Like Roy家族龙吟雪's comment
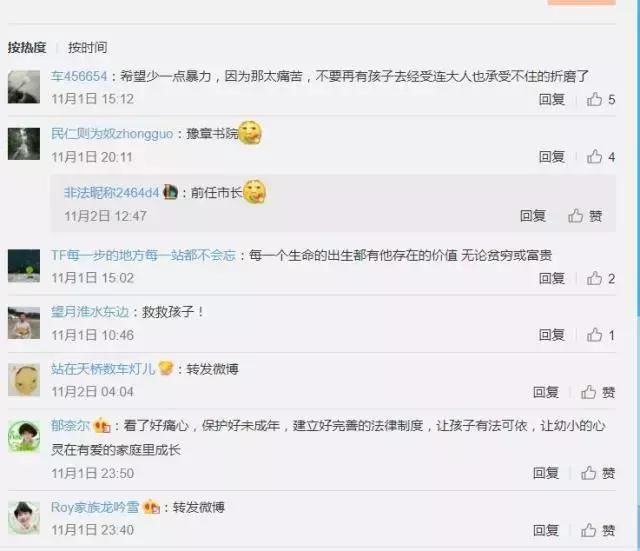640x551 pixels. [x=598, y=530]
